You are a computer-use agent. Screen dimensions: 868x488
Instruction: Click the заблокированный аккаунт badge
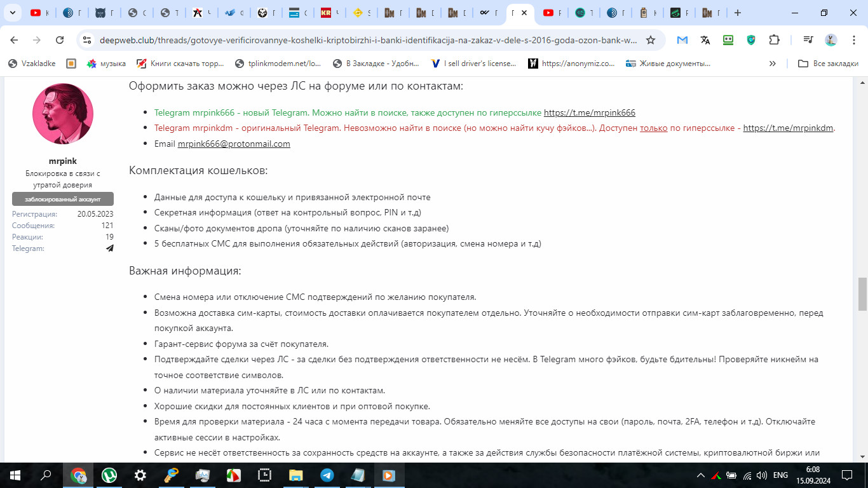63,199
